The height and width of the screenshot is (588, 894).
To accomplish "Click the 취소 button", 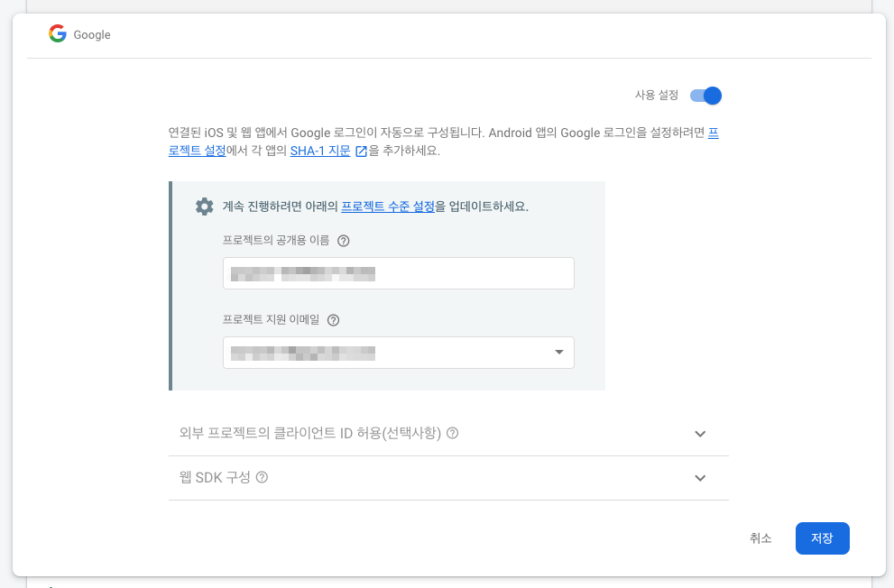I will click(760, 537).
